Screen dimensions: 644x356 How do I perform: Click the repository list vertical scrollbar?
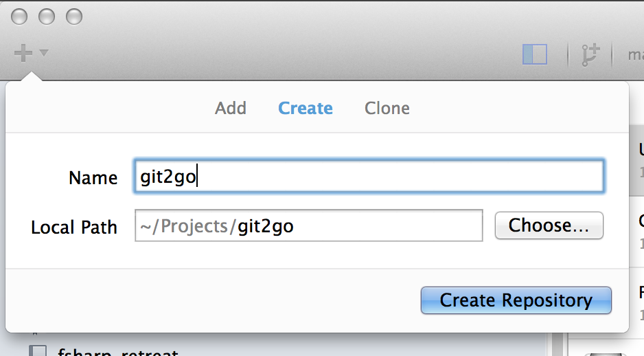pyautogui.click(x=558, y=344)
